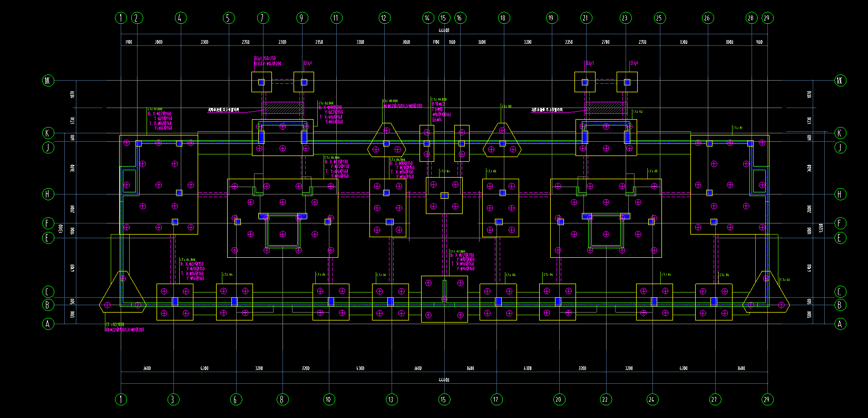Click left-side axis bubble C
The image size is (868, 418).
(48, 291)
